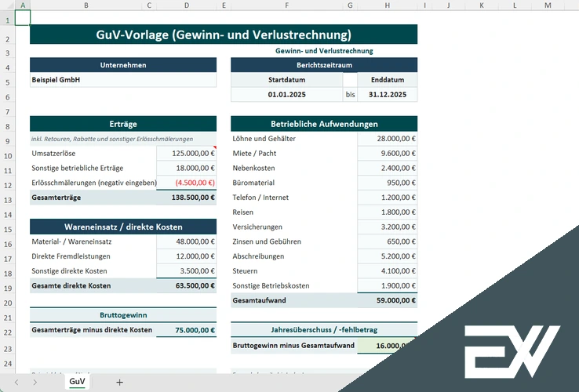Select Löhne und Gehälter value 28.000,00 €
This screenshot has height=392, width=579.
coord(388,139)
